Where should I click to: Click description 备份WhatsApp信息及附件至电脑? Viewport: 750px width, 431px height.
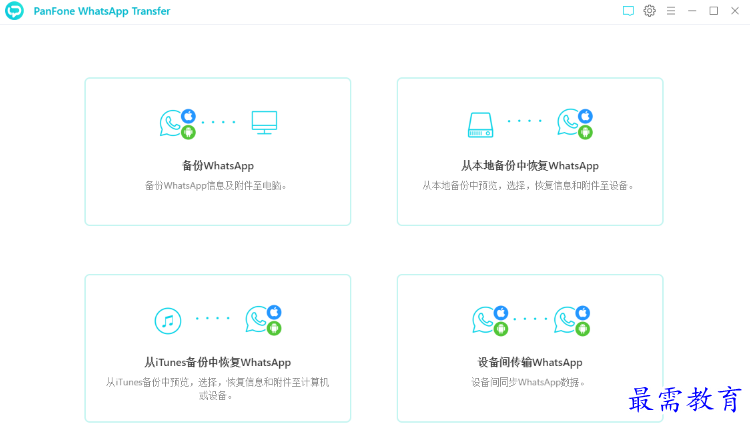click(216, 186)
